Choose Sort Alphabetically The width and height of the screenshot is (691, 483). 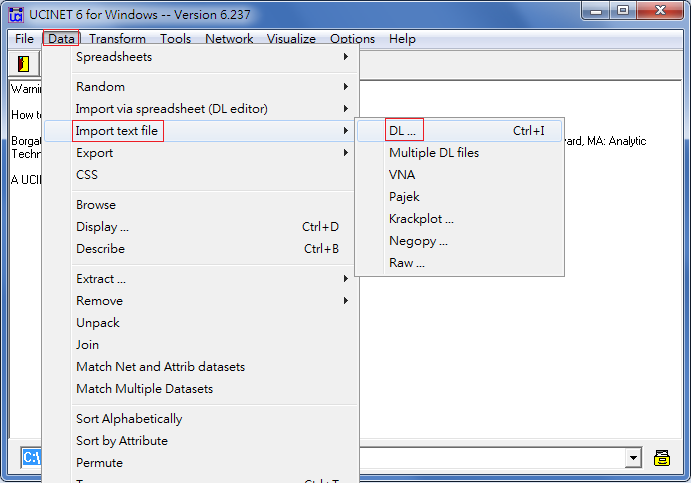[x=201, y=419]
